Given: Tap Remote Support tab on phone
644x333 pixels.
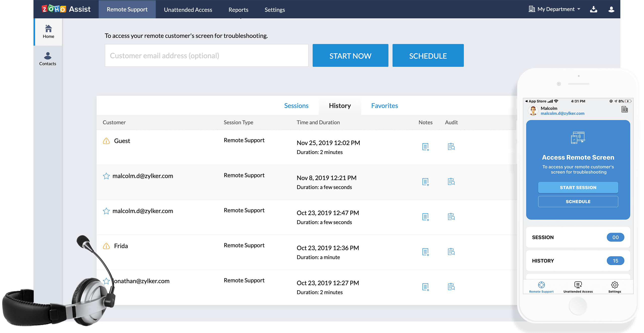Looking at the screenshot, I should 541,287.
